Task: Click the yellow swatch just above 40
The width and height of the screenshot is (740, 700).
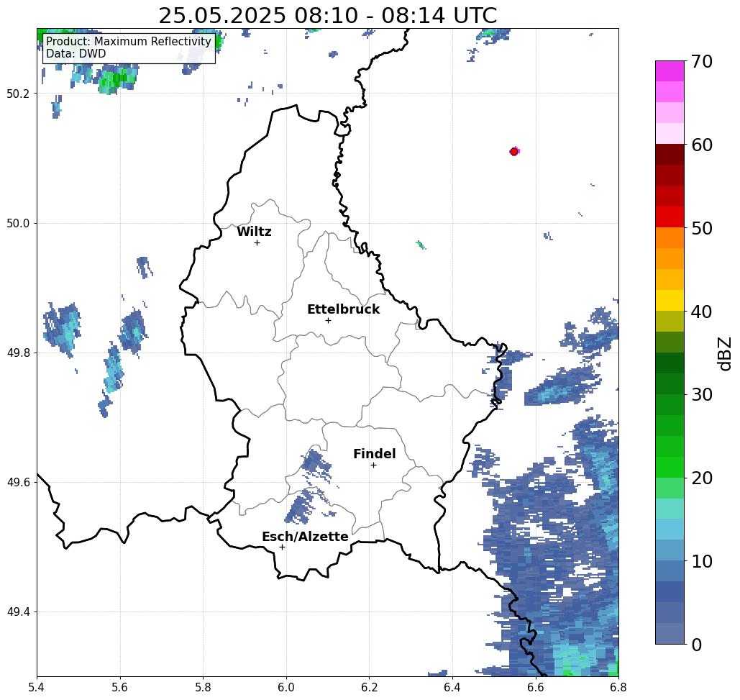Action: [x=670, y=300]
